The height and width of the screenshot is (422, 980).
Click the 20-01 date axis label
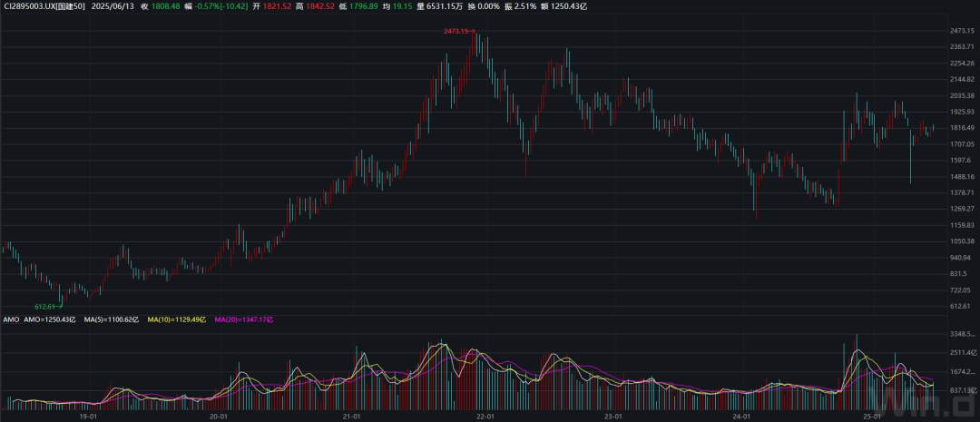(218, 417)
